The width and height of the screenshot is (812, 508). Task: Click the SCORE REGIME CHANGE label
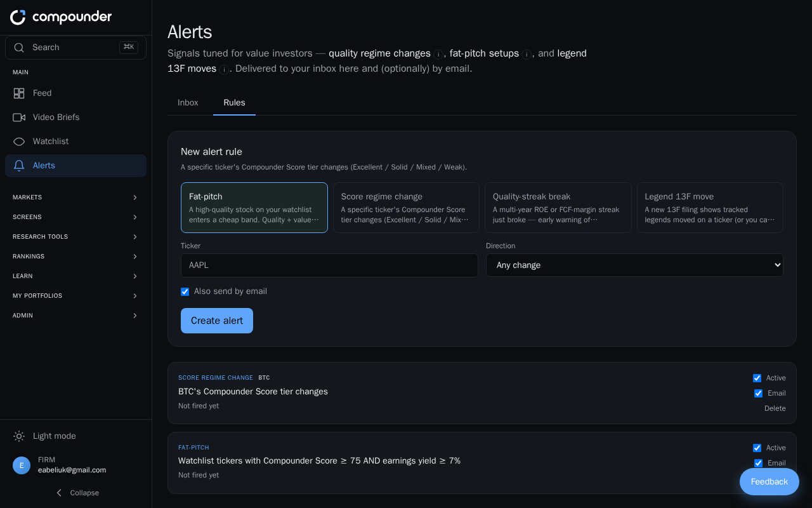pyautogui.click(x=216, y=378)
